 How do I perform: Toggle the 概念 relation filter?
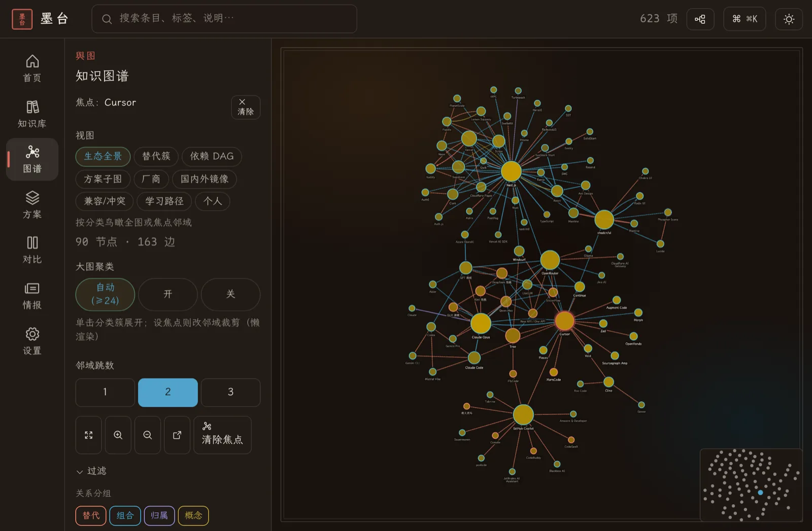coord(193,516)
